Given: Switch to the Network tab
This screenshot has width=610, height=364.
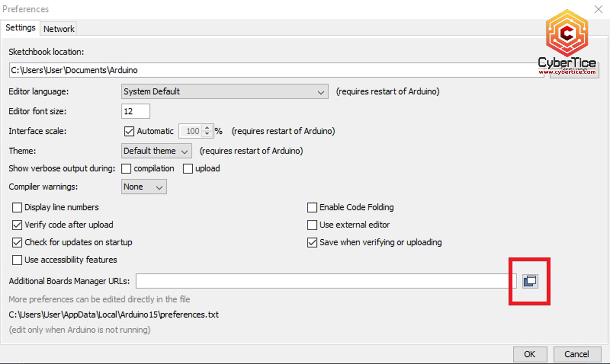Looking at the screenshot, I should point(59,29).
